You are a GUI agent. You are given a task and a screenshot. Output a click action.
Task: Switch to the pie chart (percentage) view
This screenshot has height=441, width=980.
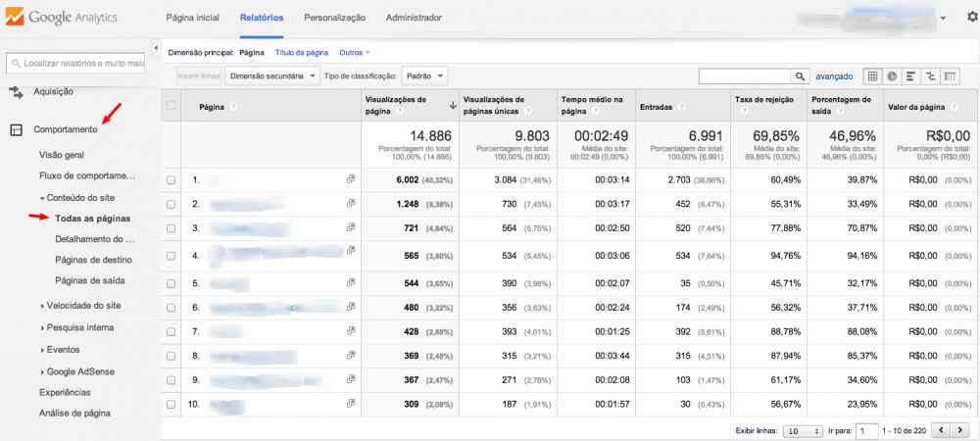(x=892, y=75)
